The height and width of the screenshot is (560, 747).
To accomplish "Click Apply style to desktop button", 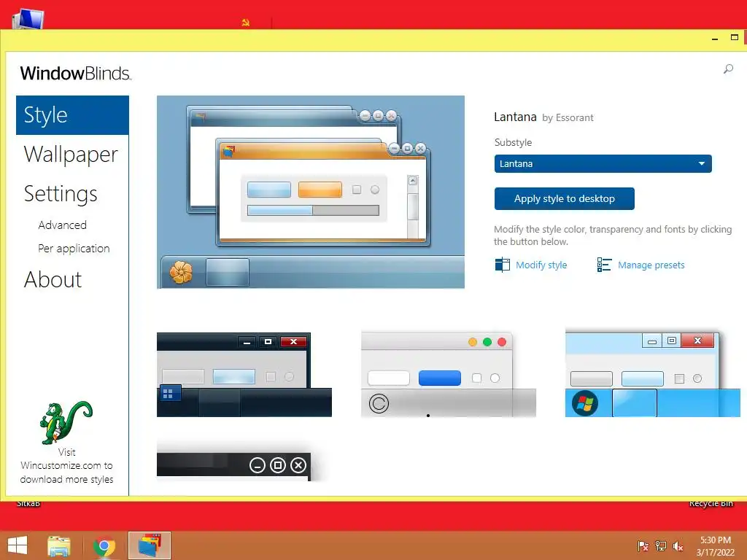I will click(x=564, y=198).
